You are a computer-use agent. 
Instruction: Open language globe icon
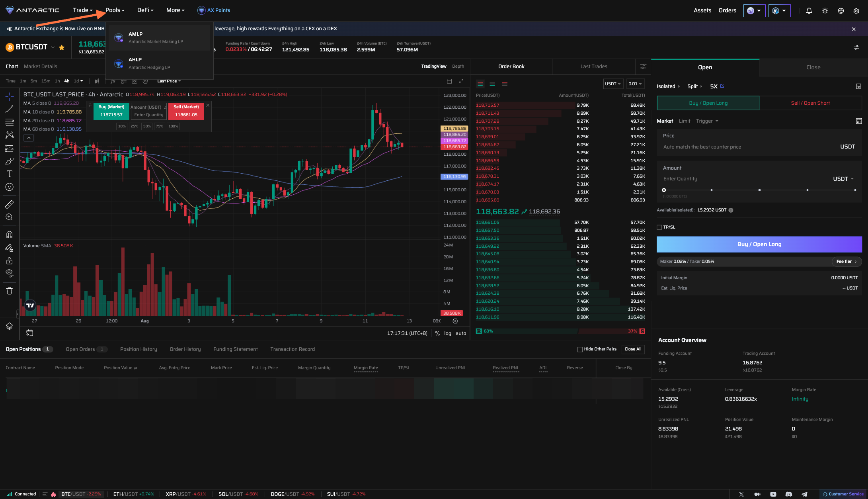coord(841,11)
